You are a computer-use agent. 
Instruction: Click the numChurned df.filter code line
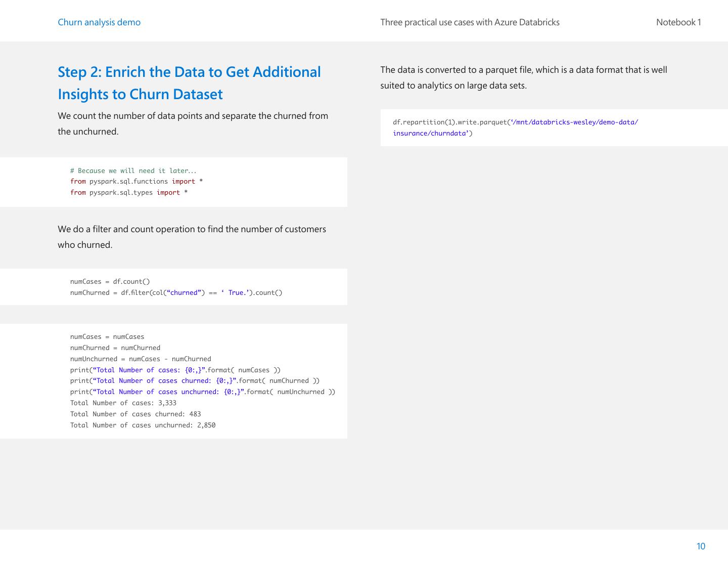click(176, 293)
